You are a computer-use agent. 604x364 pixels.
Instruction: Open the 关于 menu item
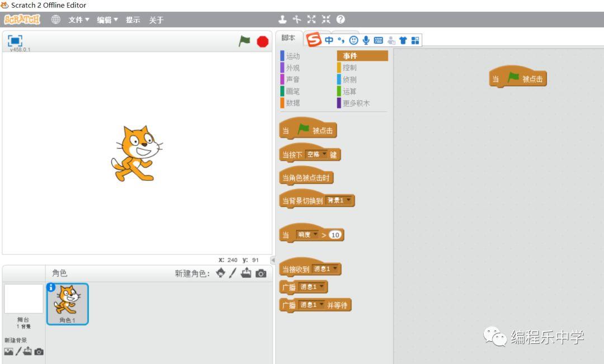157,20
